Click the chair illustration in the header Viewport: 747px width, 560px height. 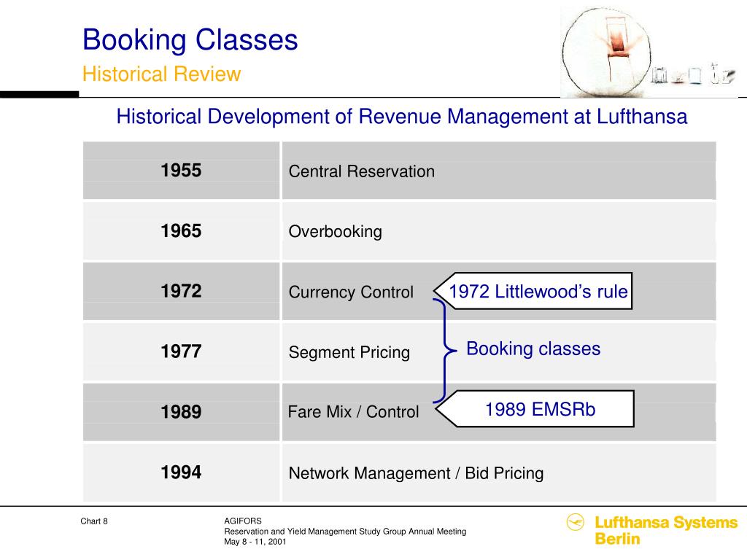tap(618, 49)
